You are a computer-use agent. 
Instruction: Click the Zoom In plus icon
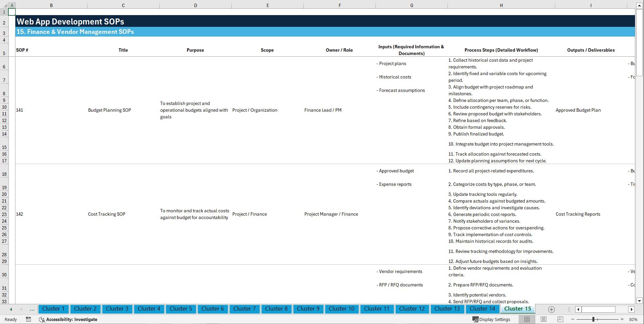click(622, 319)
